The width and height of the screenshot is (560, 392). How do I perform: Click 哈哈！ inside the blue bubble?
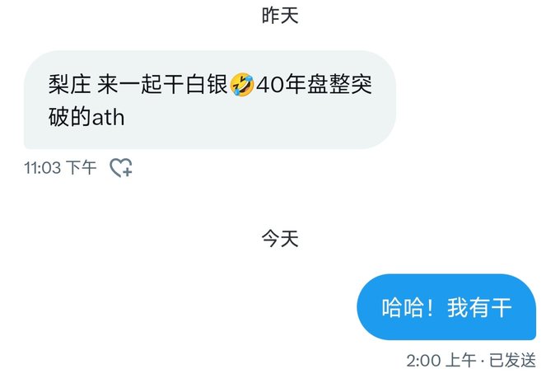(x=408, y=307)
